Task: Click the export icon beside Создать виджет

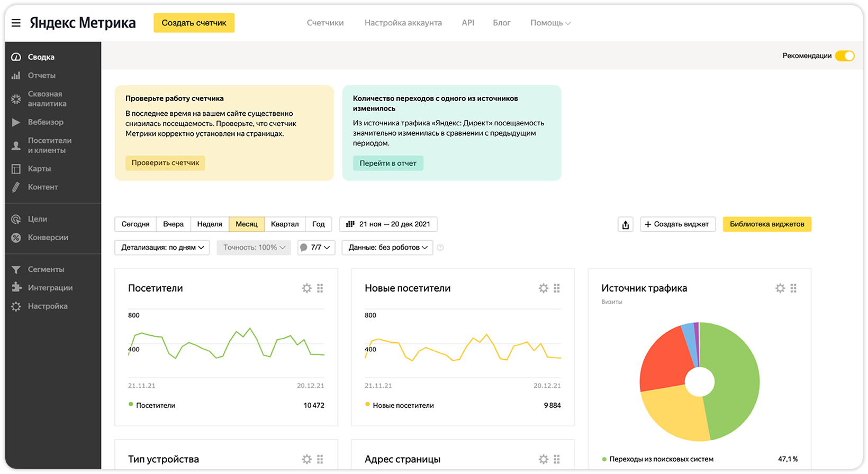Action: [625, 224]
